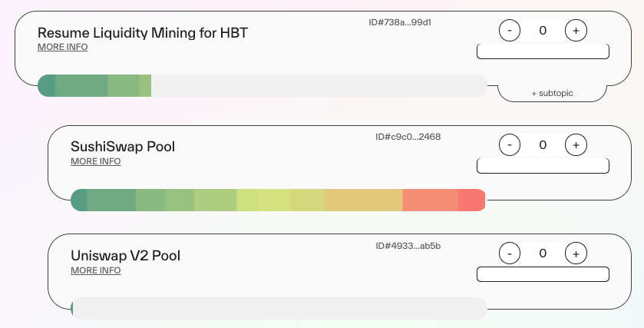644x328 pixels.
Task: Click the SushiSwap Pool title
Action: click(123, 146)
